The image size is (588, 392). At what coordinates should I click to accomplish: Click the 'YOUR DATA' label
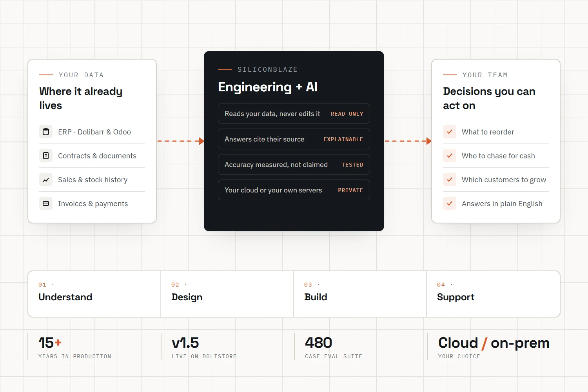click(x=81, y=75)
